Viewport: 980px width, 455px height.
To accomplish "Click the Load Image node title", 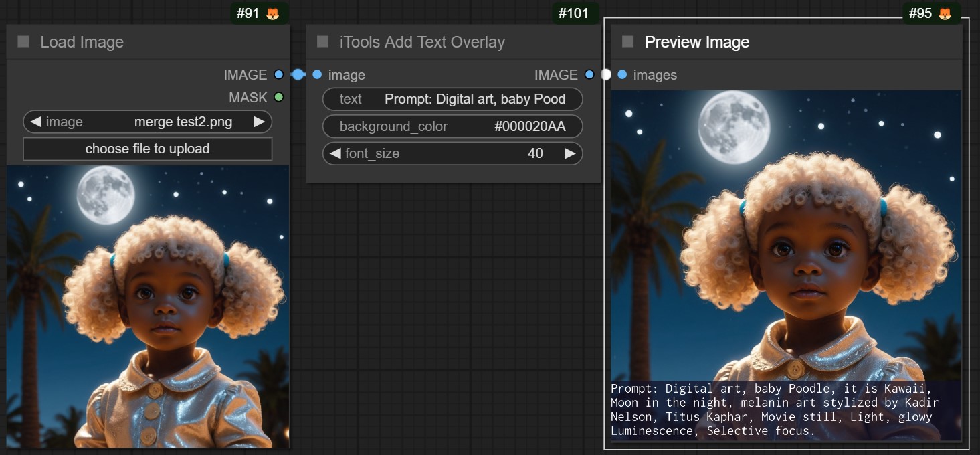I will click(x=82, y=41).
